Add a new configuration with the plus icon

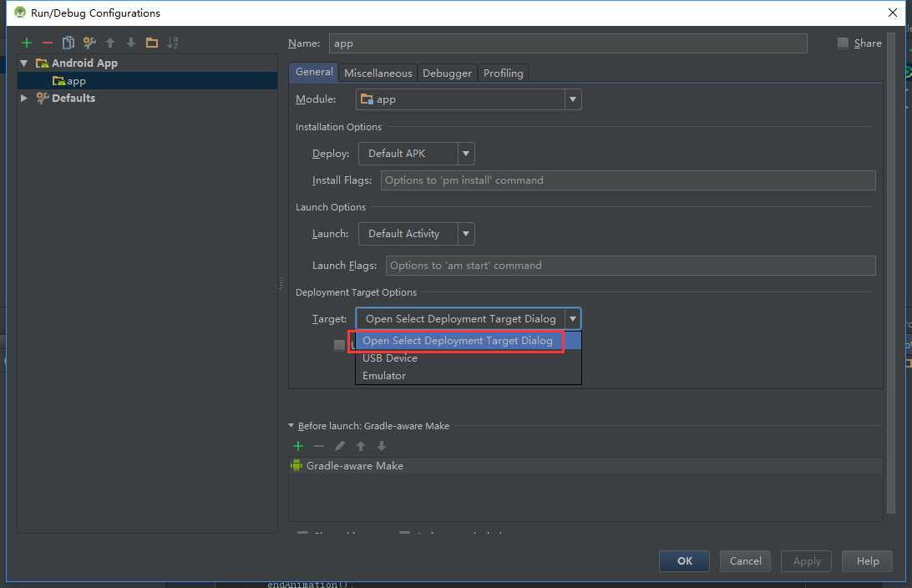pos(27,43)
